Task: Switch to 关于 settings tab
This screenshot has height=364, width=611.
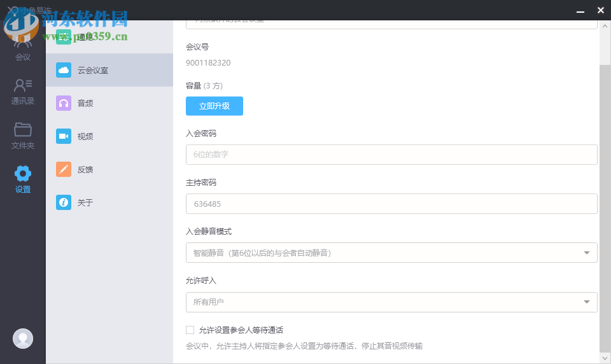Action: [x=109, y=202]
